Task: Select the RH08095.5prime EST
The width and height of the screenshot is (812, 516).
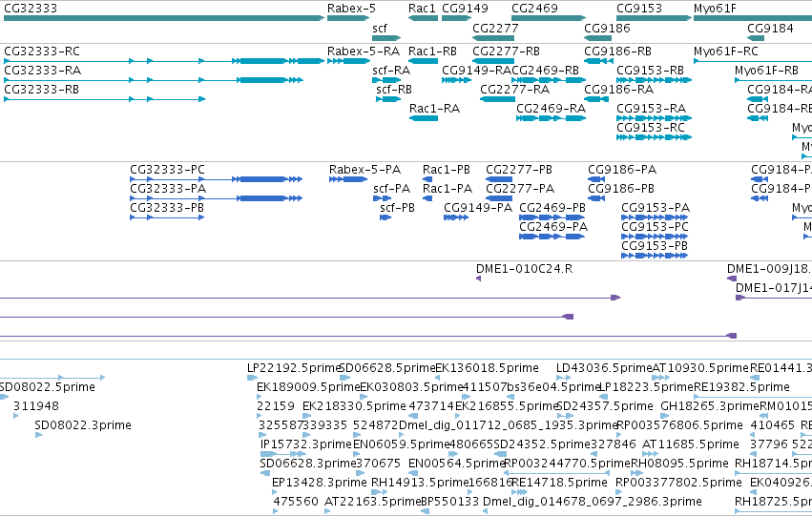Action: (x=637, y=473)
